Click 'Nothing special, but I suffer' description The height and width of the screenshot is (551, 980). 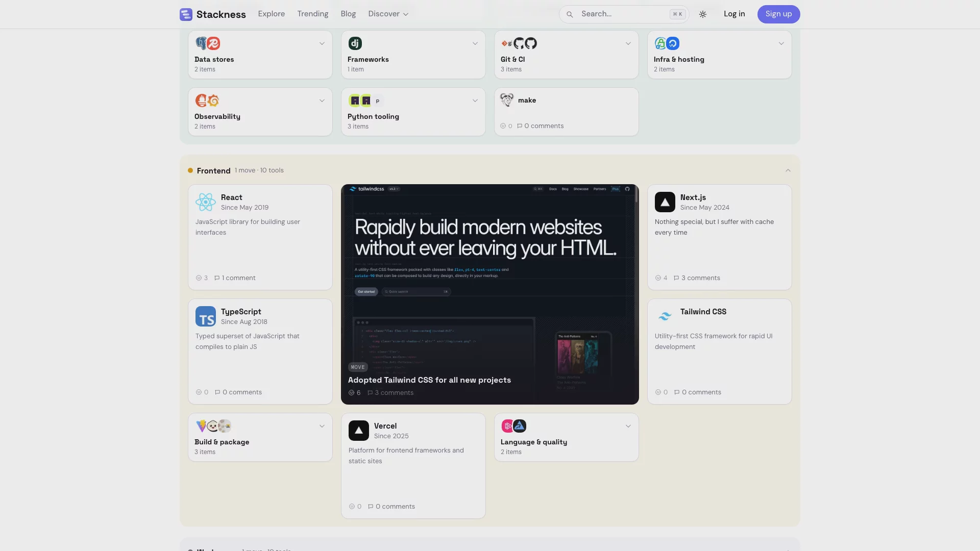[x=714, y=227]
